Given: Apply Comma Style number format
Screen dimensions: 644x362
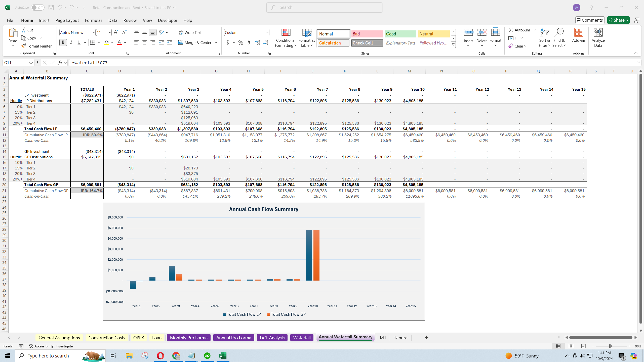Looking at the screenshot, I should click(x=249, y=42).
